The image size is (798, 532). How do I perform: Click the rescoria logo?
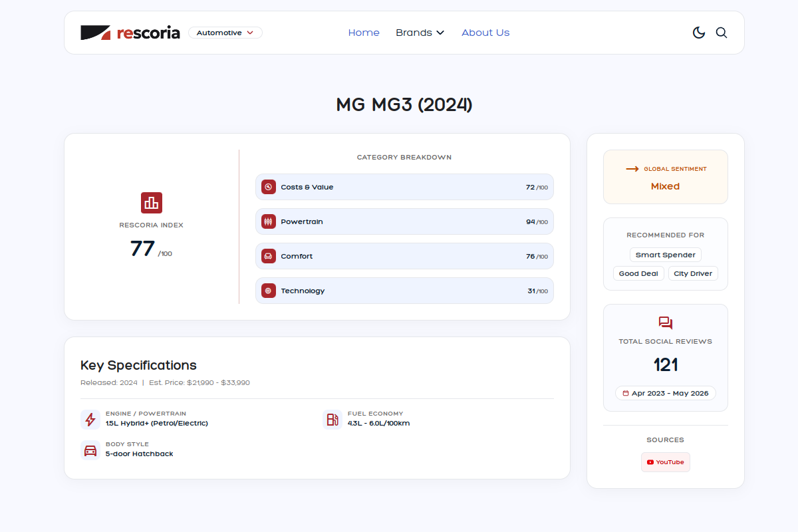click(130, 33)
